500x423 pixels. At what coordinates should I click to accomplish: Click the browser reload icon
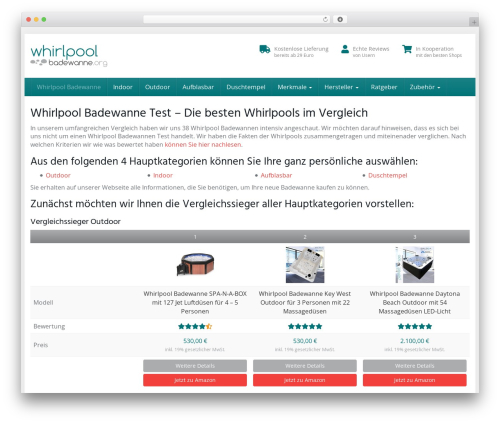click(x=325, y=19)
